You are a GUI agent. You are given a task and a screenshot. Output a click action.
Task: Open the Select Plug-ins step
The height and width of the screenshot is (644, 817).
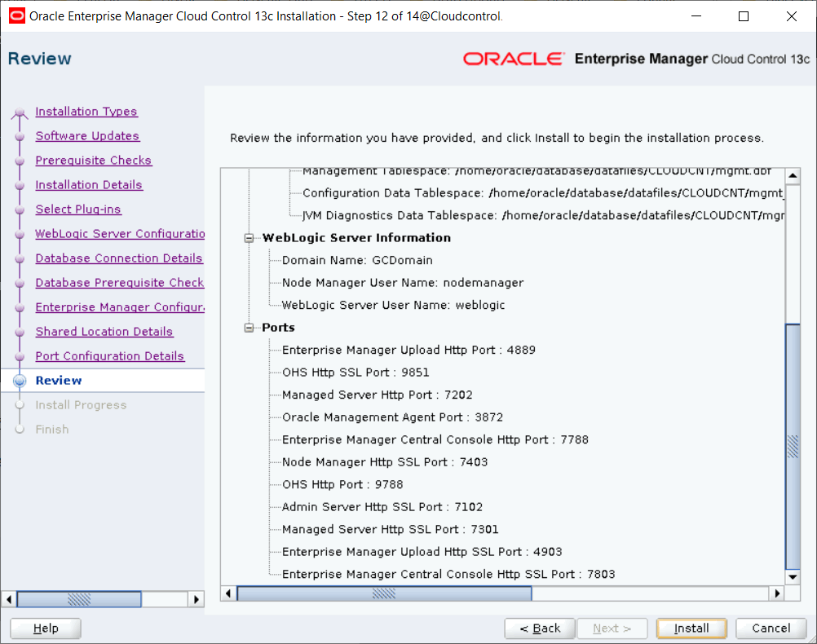tap(78, 210)
